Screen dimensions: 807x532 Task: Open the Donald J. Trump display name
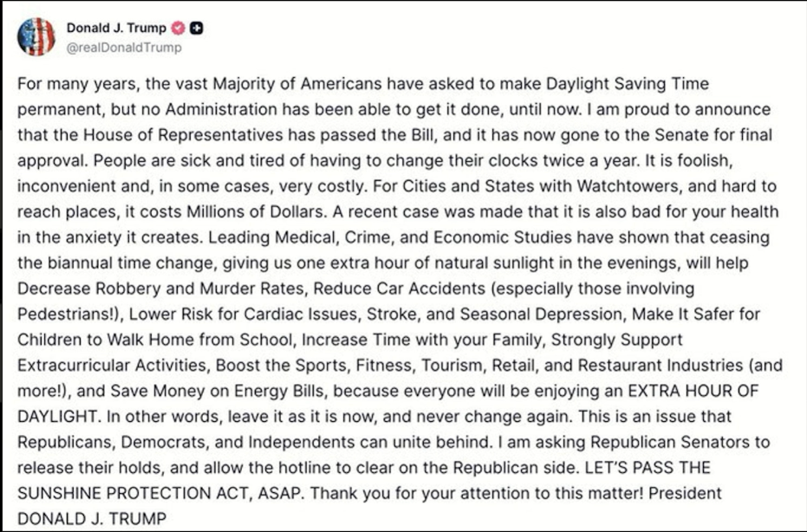tap(116, 28)
